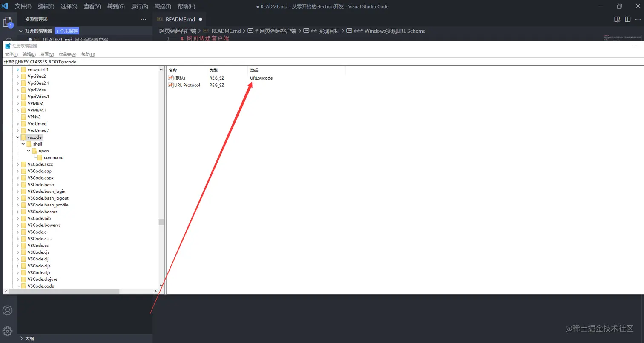The width and height of the screenshot is (644, 343).
Task: Open the 查看(V) menu in Registry Editor
Action: (47, 54)
